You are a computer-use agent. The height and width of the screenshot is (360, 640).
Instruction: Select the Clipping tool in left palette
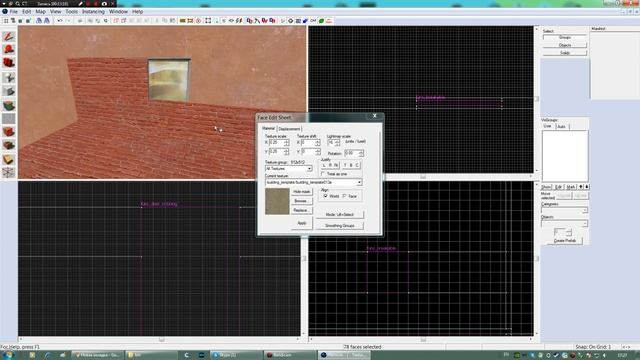point(9,159)
